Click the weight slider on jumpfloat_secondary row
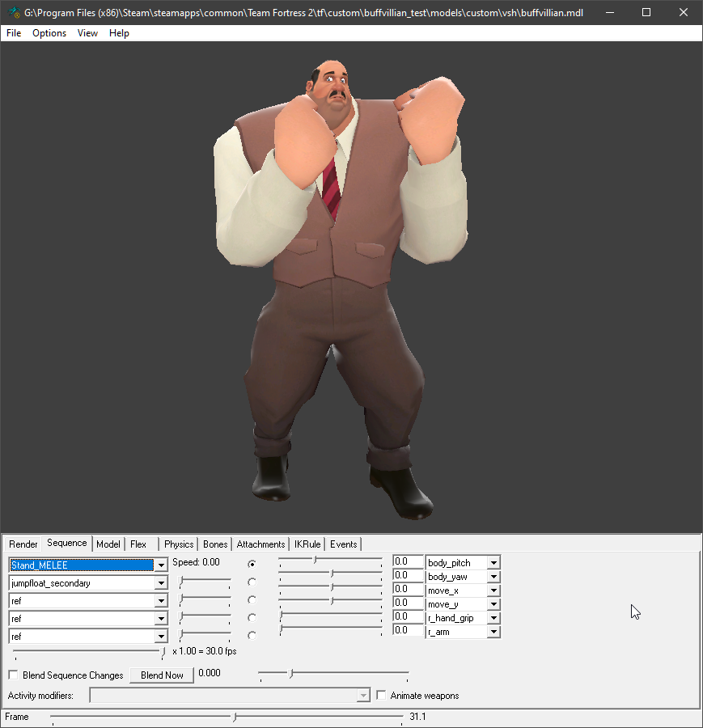The image size is (703, 728). tap(205, 582)
